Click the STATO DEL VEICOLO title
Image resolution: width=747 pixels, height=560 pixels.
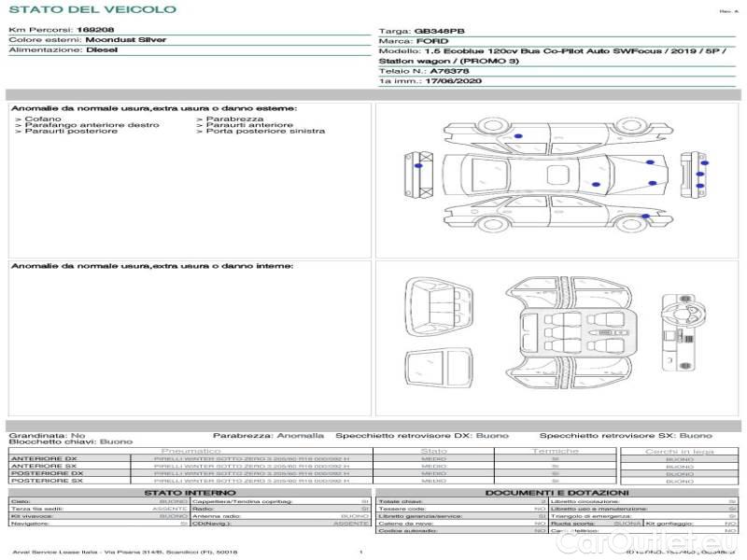coord(92,9)
